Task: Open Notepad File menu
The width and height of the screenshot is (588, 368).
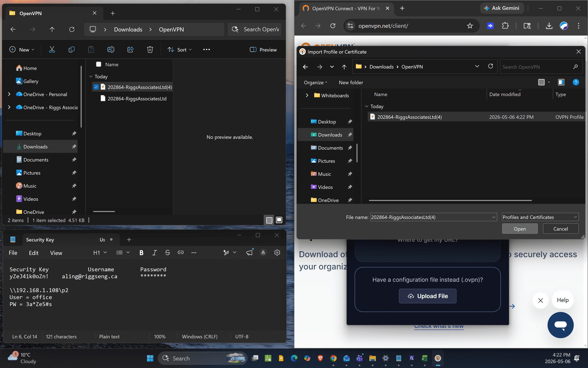Action: tap(13, 253)
